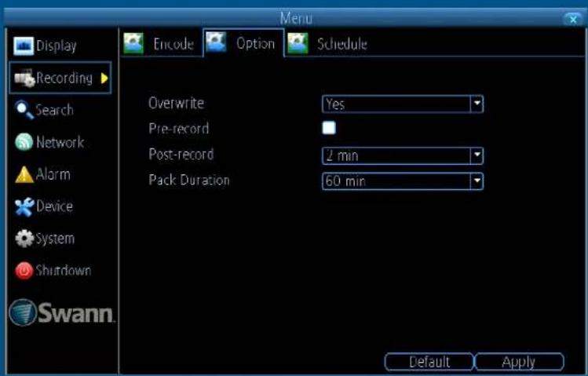The image size is (588, 376).
Task: Click the Overwrite field showing Yes
Action: point(403,104)
